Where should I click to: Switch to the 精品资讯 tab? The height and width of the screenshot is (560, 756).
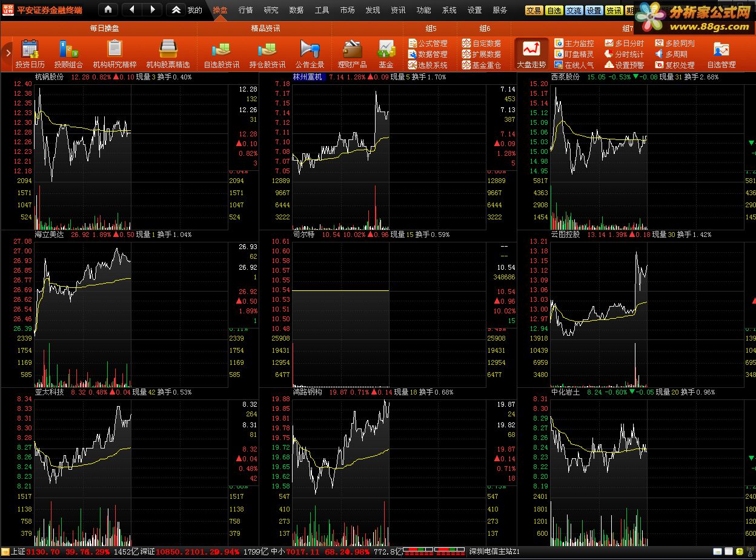coord(265,28)
